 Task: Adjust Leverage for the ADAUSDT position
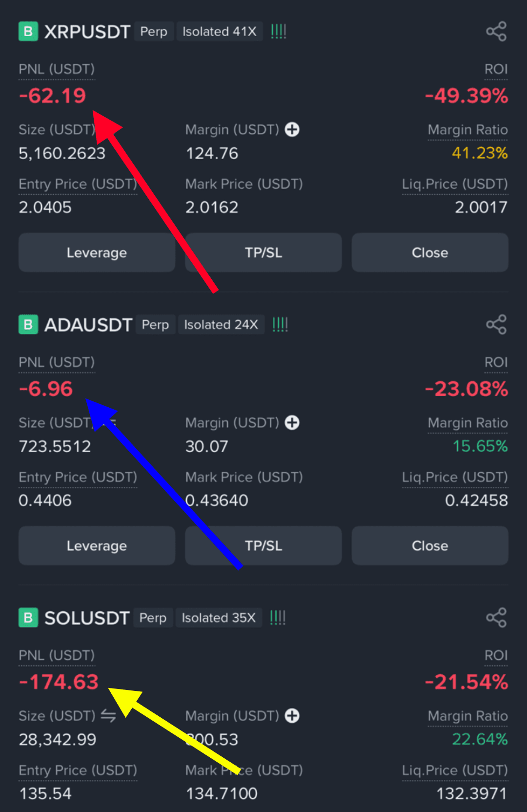pos(97,545)
